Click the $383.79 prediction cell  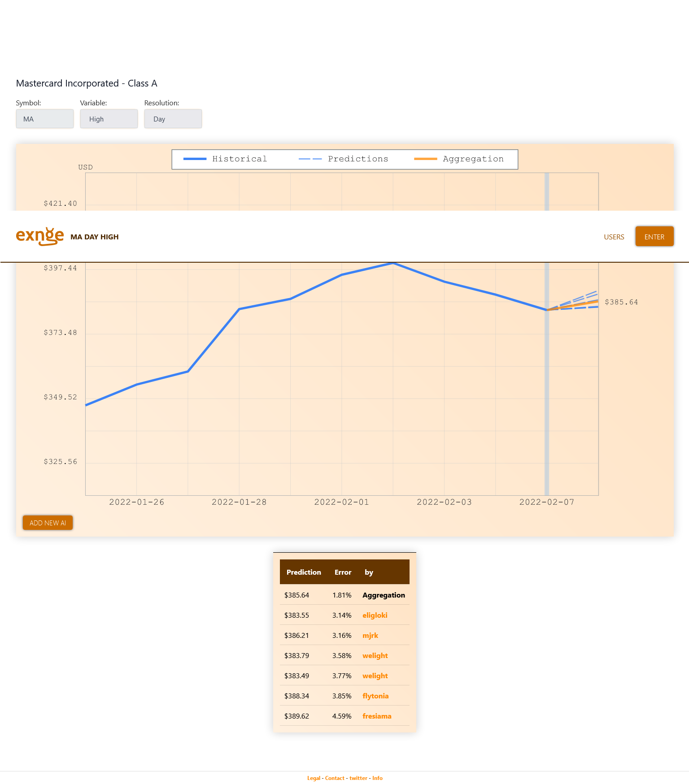[x=297, y=655]
